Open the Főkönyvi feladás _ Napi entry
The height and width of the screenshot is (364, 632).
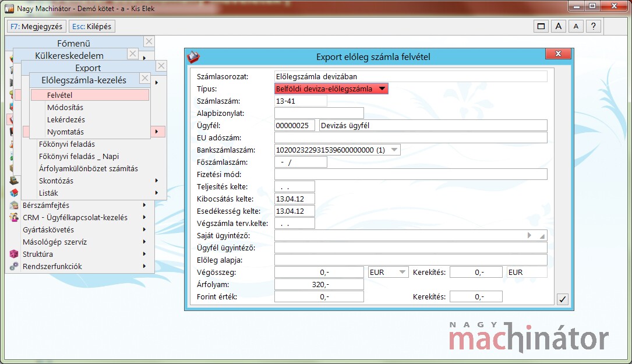(x=79, y=157)
